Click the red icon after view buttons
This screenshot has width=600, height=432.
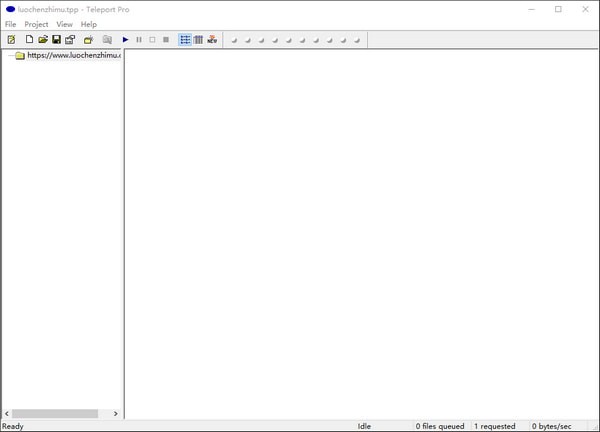212,40
